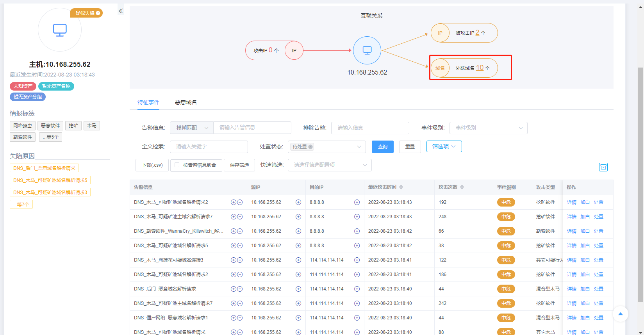Screen dimensions: 644x335
Task: Open the 事件级别 dropdown
Action: [488, 128]
